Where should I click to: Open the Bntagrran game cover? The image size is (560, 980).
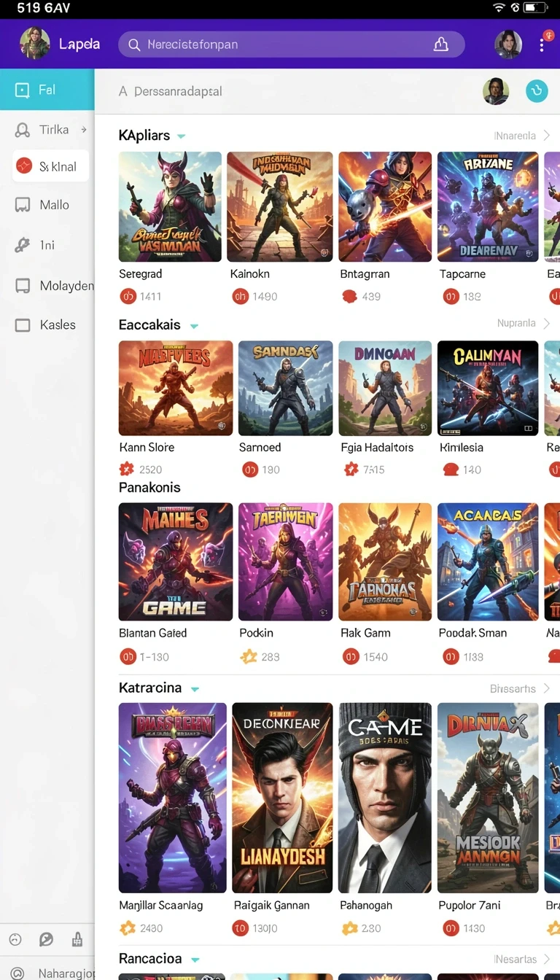385,206
